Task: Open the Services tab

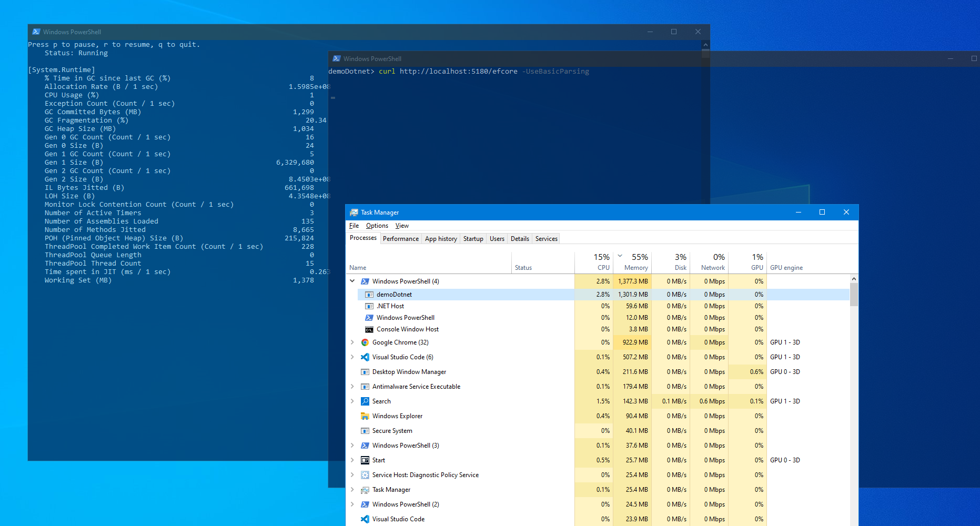Action: [x=546, y=239]
